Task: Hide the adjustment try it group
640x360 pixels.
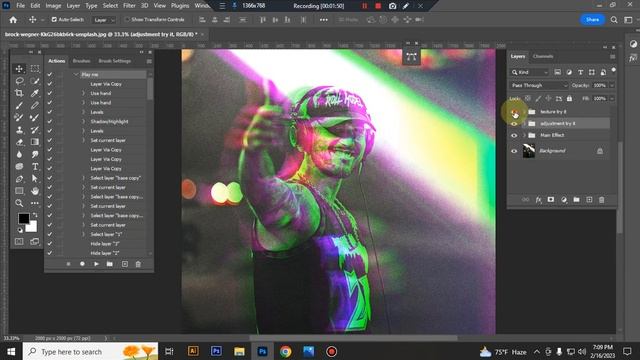Action: pyautogui.click(x=514, y=124)
